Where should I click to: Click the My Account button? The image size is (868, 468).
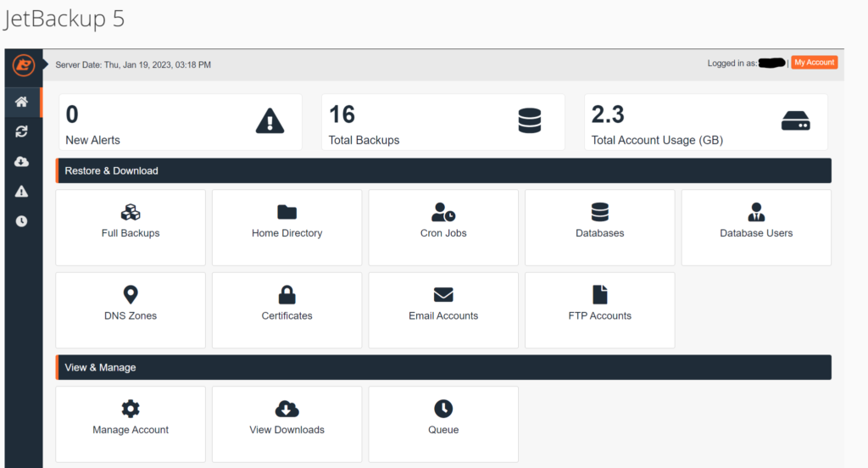point(814,63)
